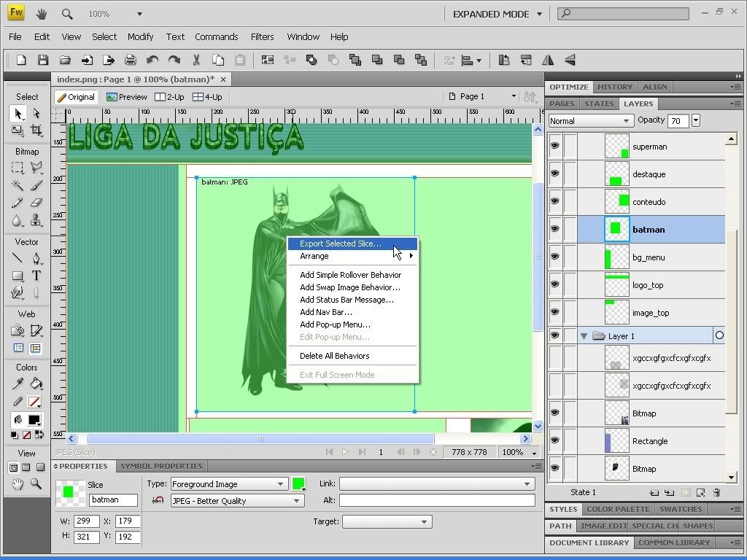
Task: Click the Save toolbar icon
Action: pos(43,60)
